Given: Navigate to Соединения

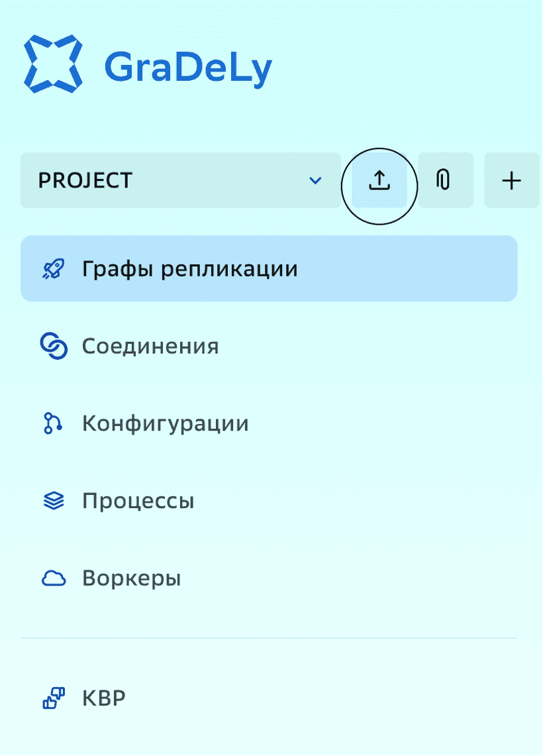Looking at the screenshot, I should tap(150, 345).
